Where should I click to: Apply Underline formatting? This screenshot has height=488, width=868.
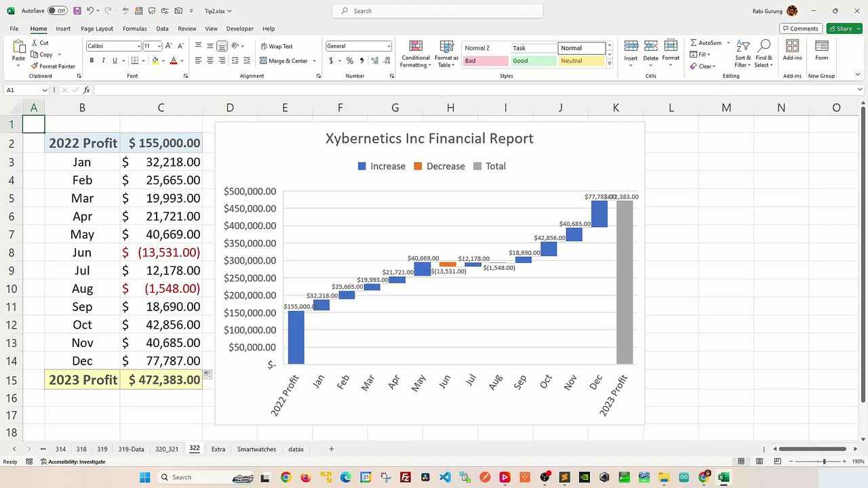115,60
